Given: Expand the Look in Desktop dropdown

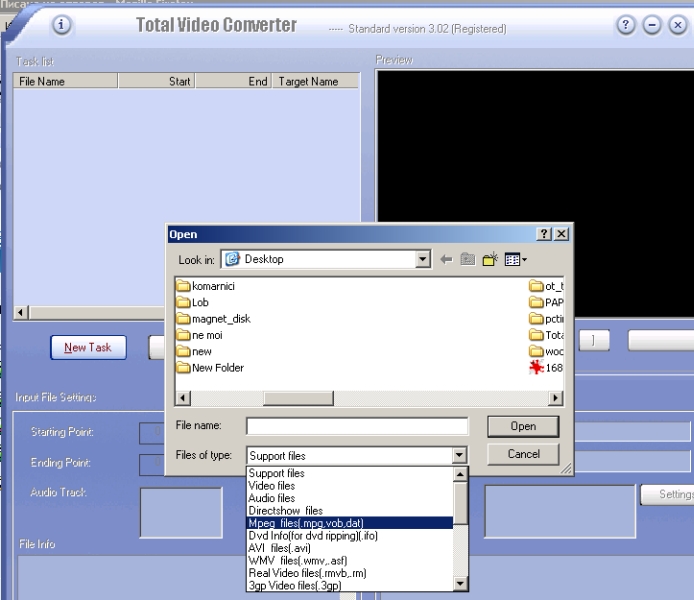Looking at the screenshot, I should tap(423, 259).
